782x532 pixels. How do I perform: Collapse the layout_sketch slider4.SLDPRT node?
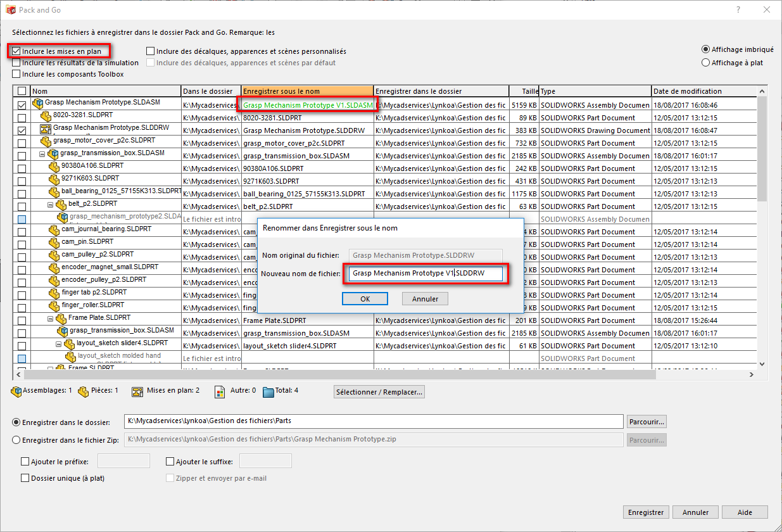[58, 344]
